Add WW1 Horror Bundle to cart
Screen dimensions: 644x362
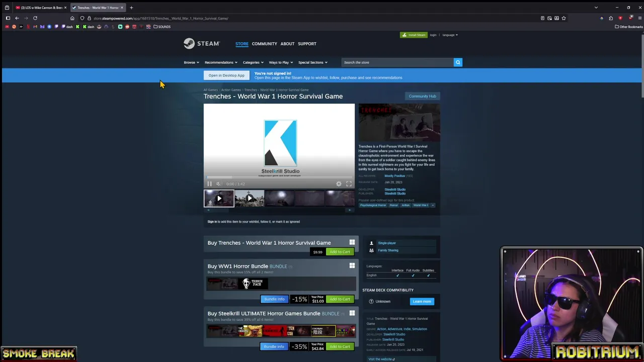[x=340, y=299]
